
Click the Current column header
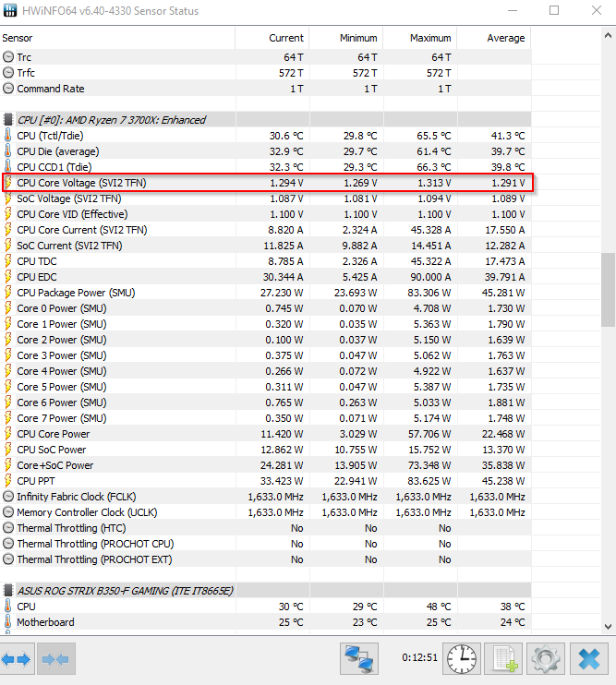[272, 38]
